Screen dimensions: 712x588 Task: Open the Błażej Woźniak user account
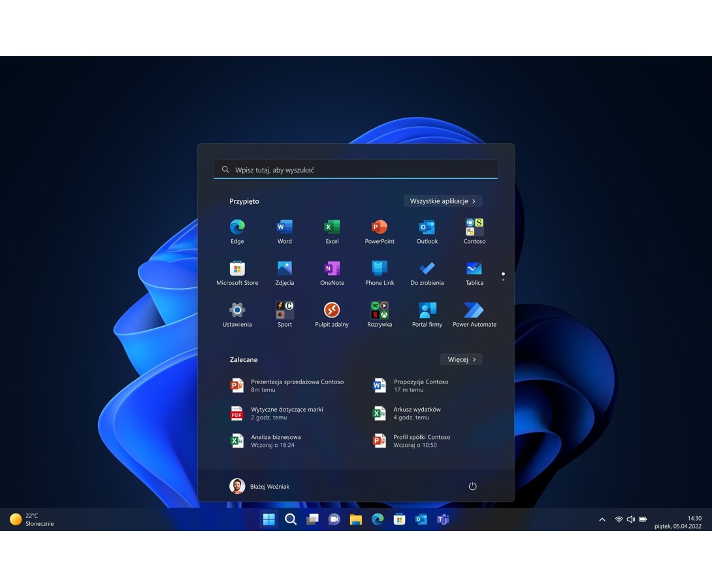point(259,486)
